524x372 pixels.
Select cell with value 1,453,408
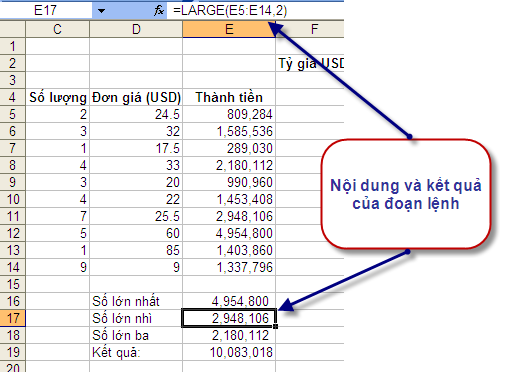tap(229, 200)
